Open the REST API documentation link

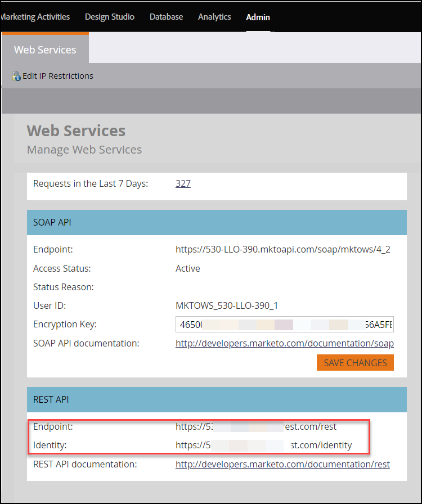282,464
